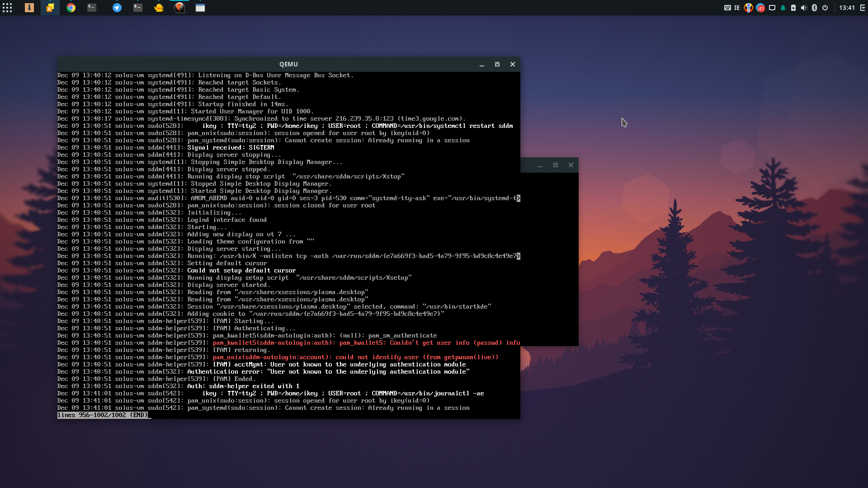868x488 pixels.
Task: Minimize the window behind QEMU
Action: pos(540,165)
